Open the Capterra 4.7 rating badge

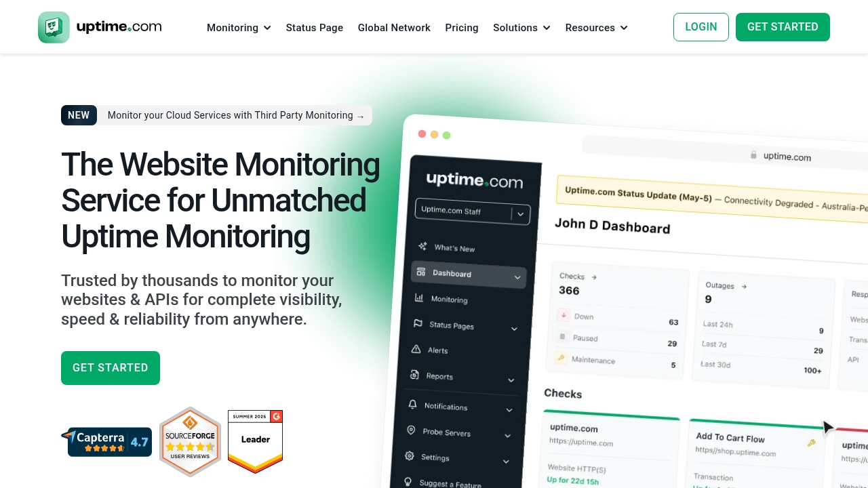click(x=107, y=441)
